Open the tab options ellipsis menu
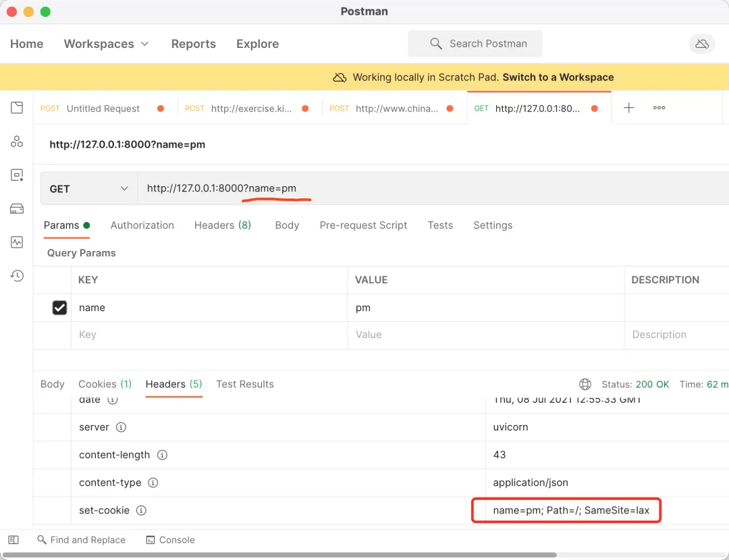This screenshot has width=729, height=560. point(659,108)
